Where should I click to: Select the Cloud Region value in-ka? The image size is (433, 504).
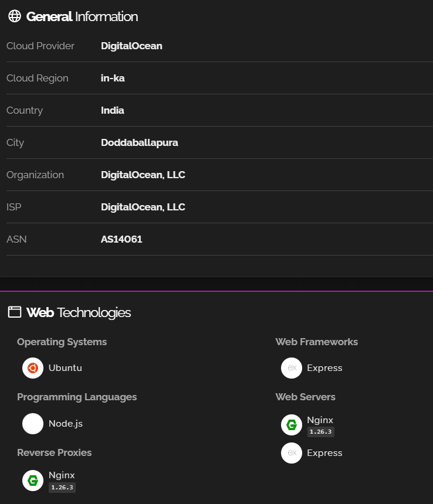click(x=113, y=78)
